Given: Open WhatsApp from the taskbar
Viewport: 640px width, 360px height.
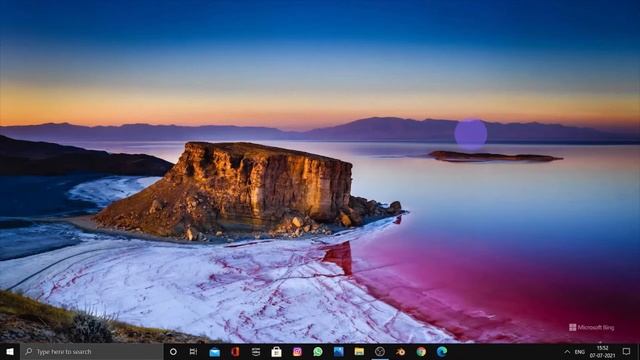Looking at the screenshot, I should (x=318, y=352).
